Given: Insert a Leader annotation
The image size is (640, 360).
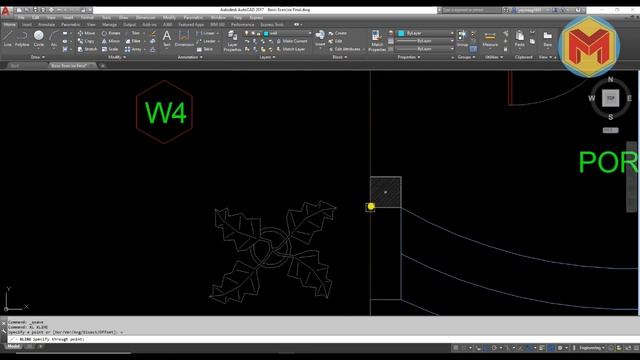Looking at the screenshot, I should click(x=206, y=41).
